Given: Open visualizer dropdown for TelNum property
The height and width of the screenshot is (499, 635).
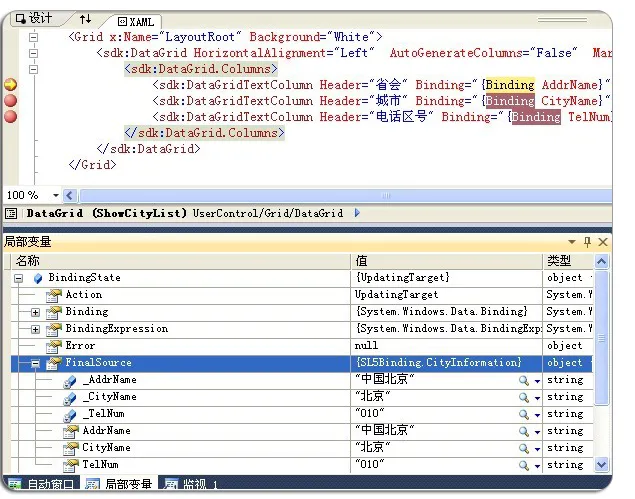Looking at the screenshot, I should pyautogui.click(x=537, y=466).
